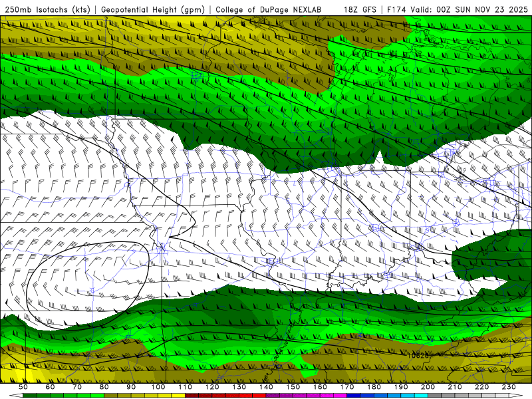Click the "250mb Isotachs (kts)" title text

47,9
